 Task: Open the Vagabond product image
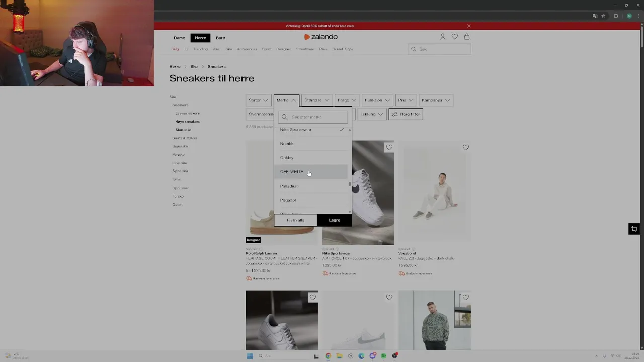point(435,193)
